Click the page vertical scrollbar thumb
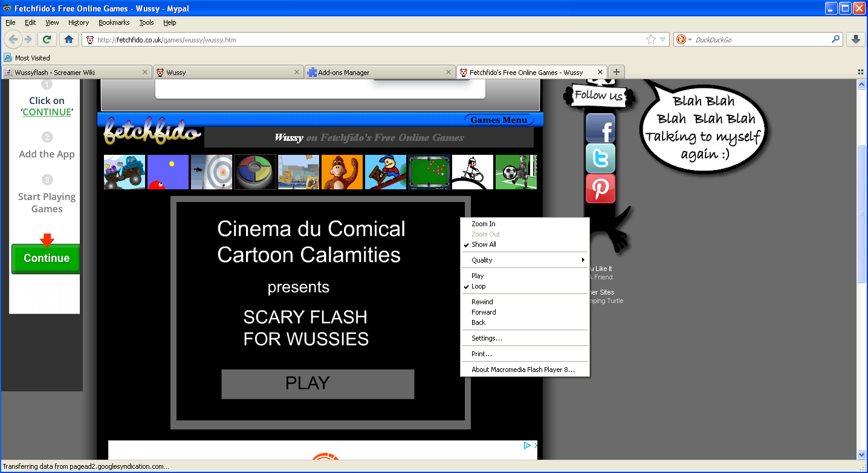868x473 pixels. pos(862,214)
